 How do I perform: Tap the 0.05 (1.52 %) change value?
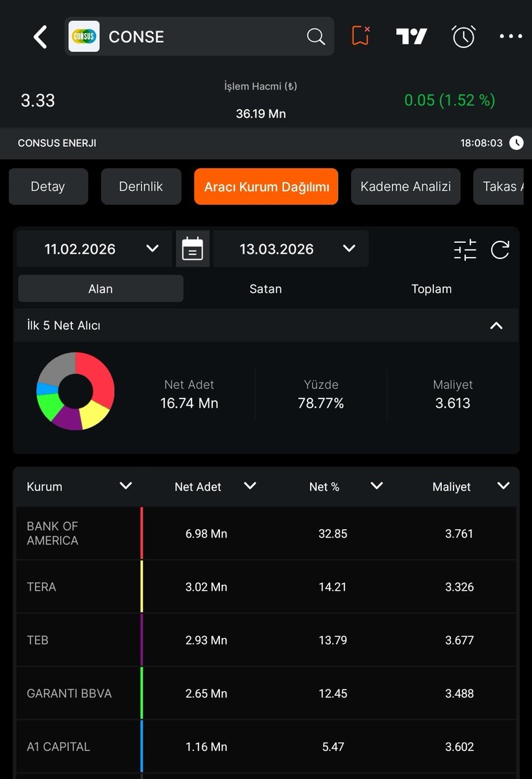pos(450,100)
